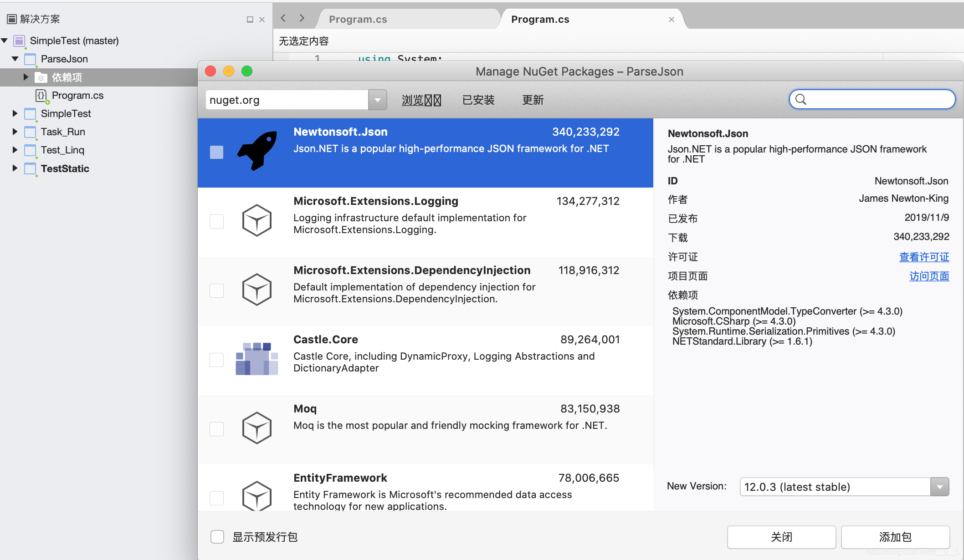Switch to the 更新 tab
This screenshot has height=560, width=964.
[533, 100]
